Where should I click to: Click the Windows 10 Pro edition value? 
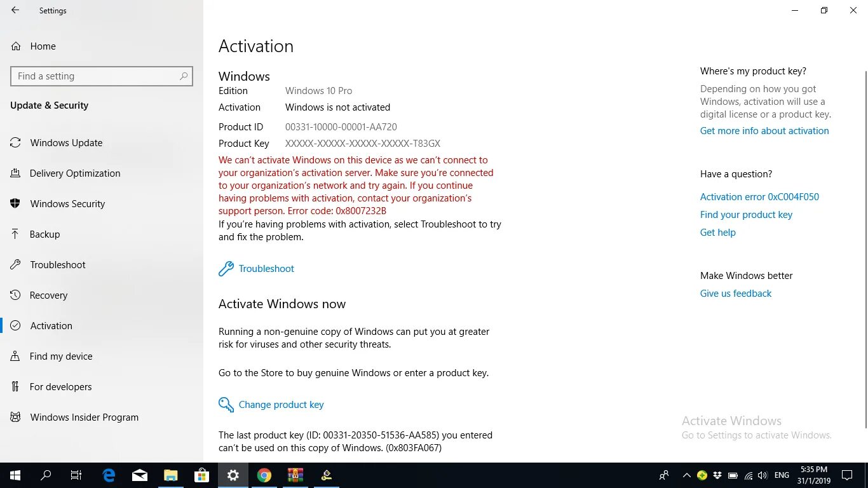318,91
